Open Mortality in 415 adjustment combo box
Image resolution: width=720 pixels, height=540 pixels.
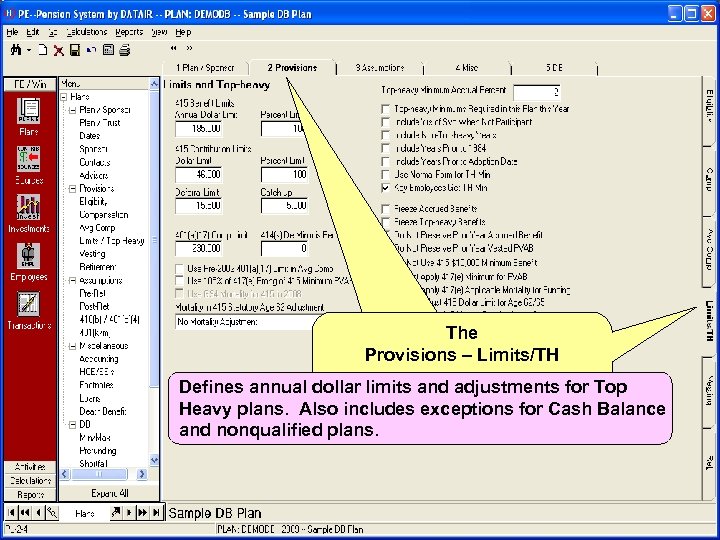pyautogui.click(x=245, y=322)
